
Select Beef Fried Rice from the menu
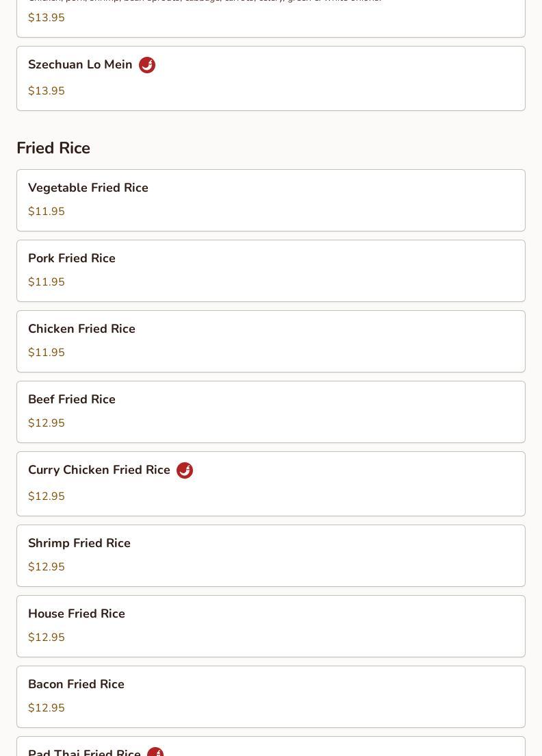pos(72,399)
